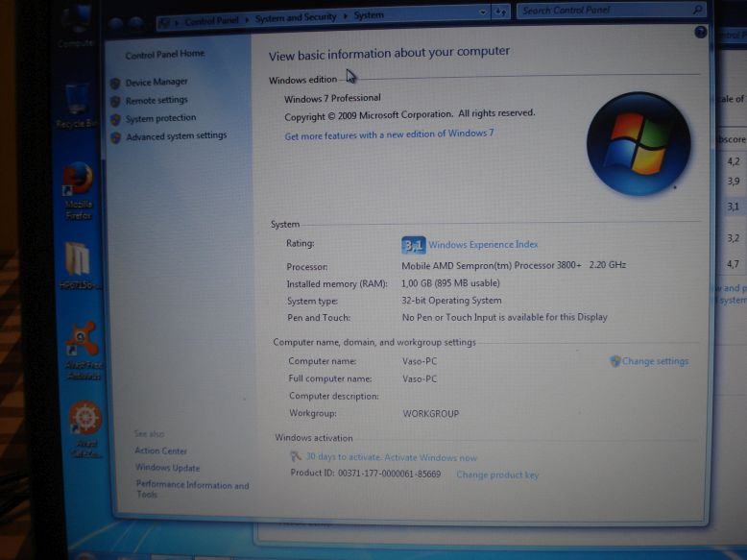Click the 32-bit Operating System text
Viewport: 747px width, 560px height.
coord(451,301)
